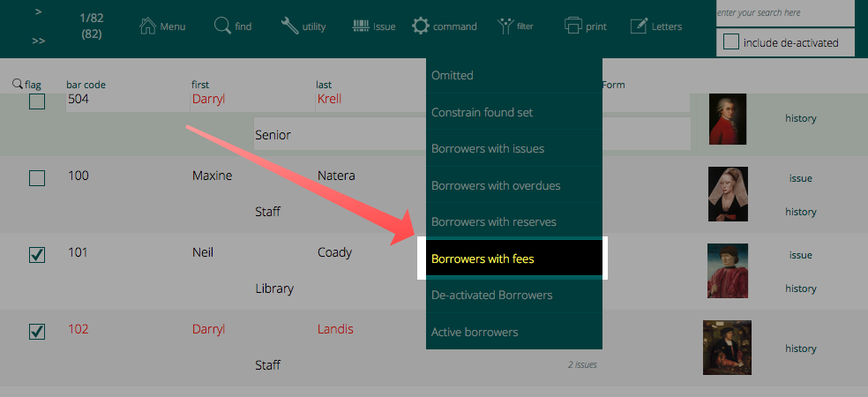Go to next record with single arrow
The image size is (868, 397).
tap(38, 12)
